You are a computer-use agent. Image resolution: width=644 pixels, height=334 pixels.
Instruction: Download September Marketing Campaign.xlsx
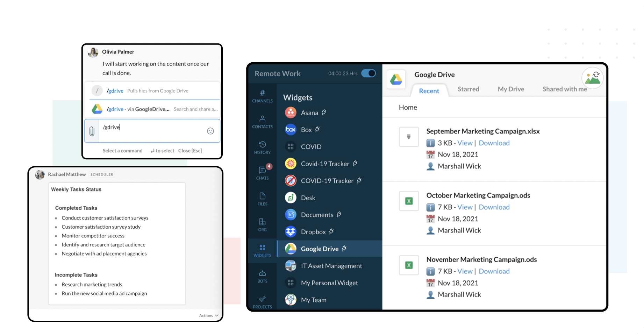[x=494, y=143]
